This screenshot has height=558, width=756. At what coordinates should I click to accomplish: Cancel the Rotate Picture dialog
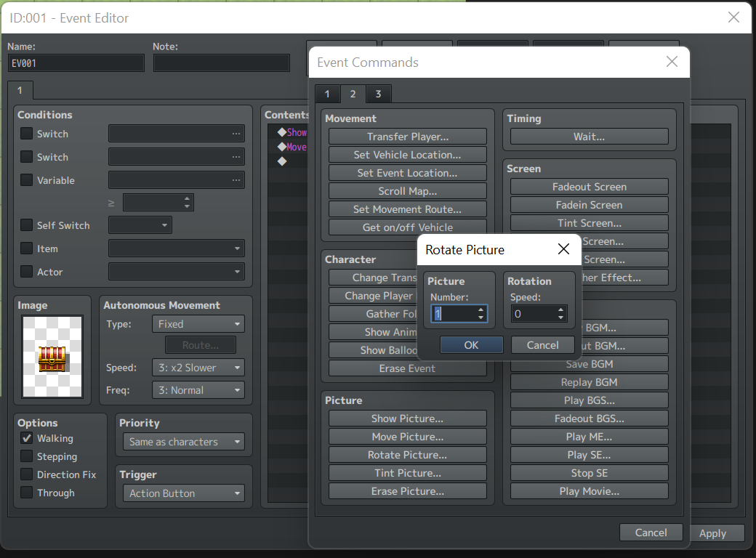pos(542,345)
